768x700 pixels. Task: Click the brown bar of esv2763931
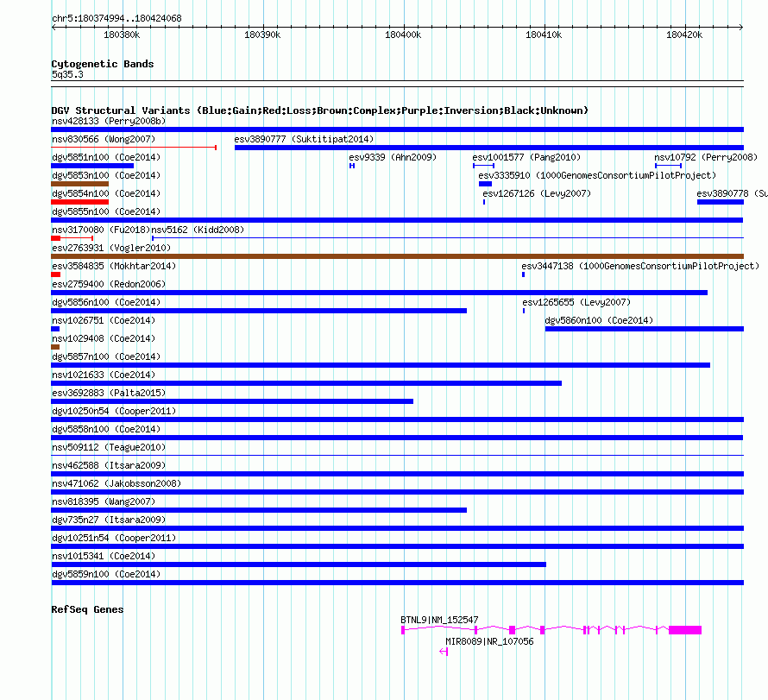(x=397, y=256)
